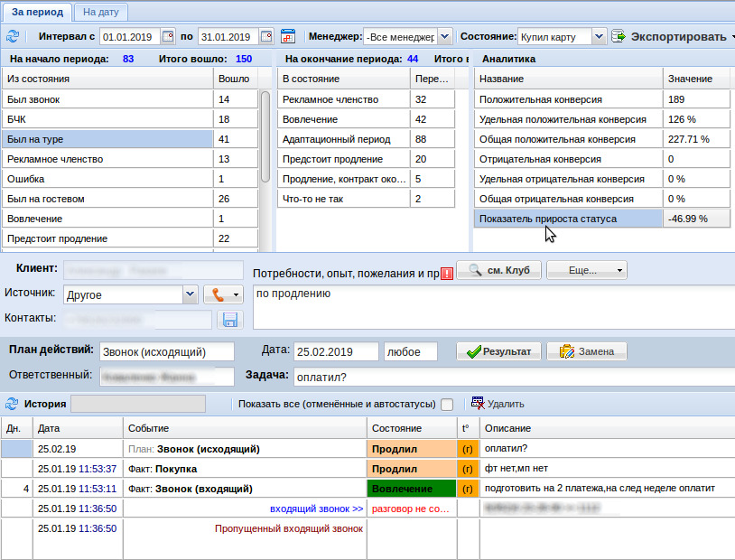The image size is (735, 560).
Task: Click the period preset calendar icon
Action: [x=288, y=36]
